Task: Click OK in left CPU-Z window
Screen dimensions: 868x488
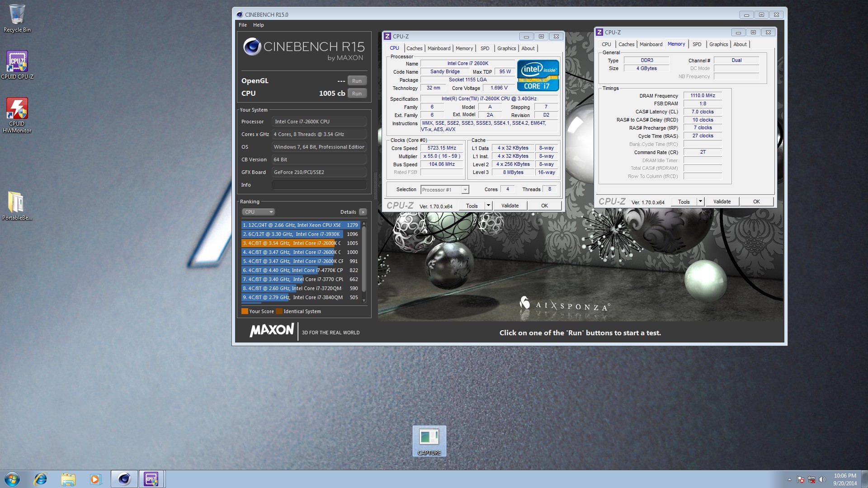Action: 544,206
